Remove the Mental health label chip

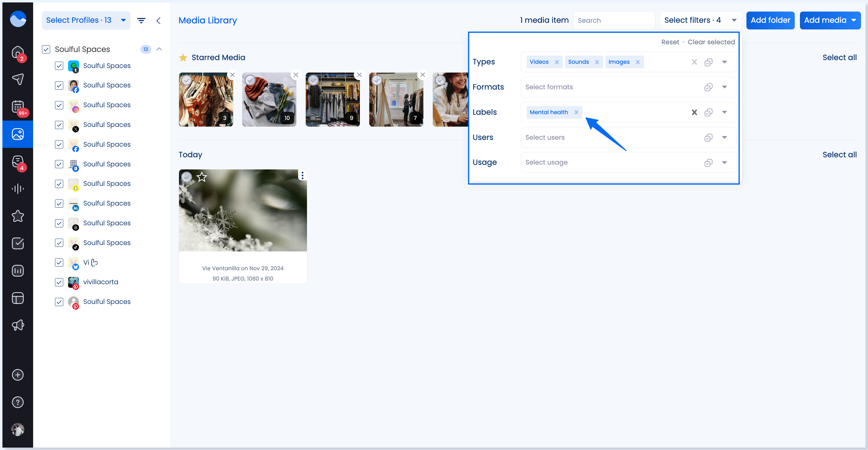[576, 112]
